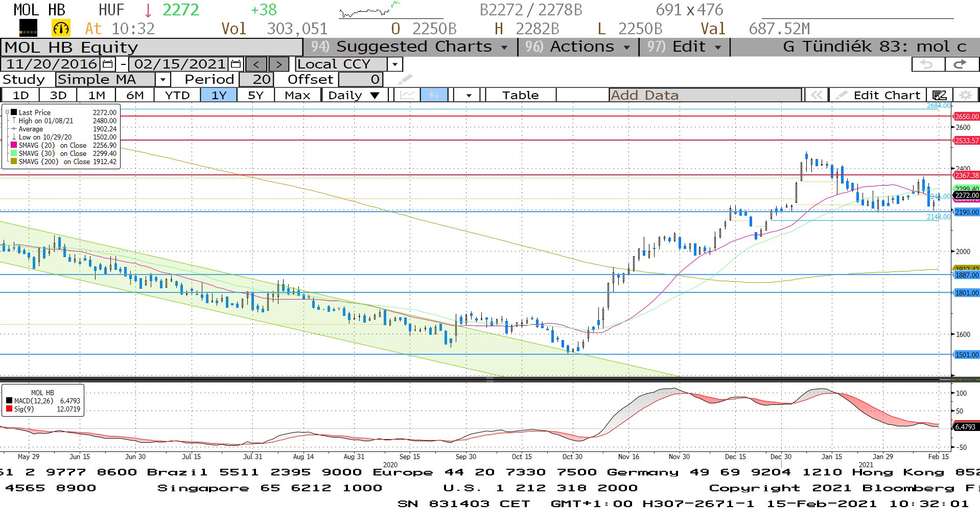Viewport: 980px width, 524px height.
Task: Click the 2367.38 price level label
Action: click(967, 175)
